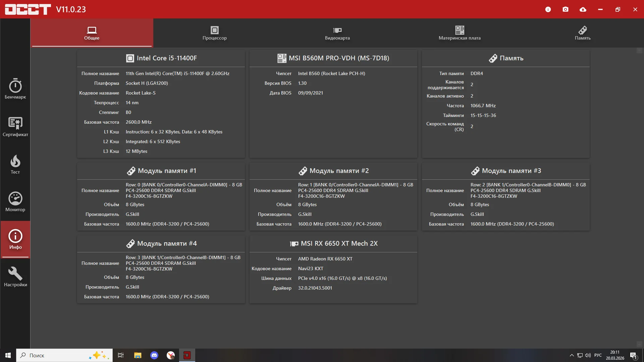The image size is (644, 362).
Task: Click the taskbar search field Поиск
Action: pos(64,355)
